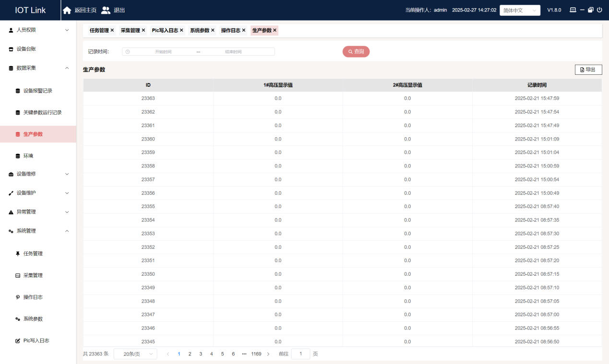The height and width of the screenshot is (364, 609).
Task: Collapse the 数据采集 menu chevron
Action: [x=67, y=68]
